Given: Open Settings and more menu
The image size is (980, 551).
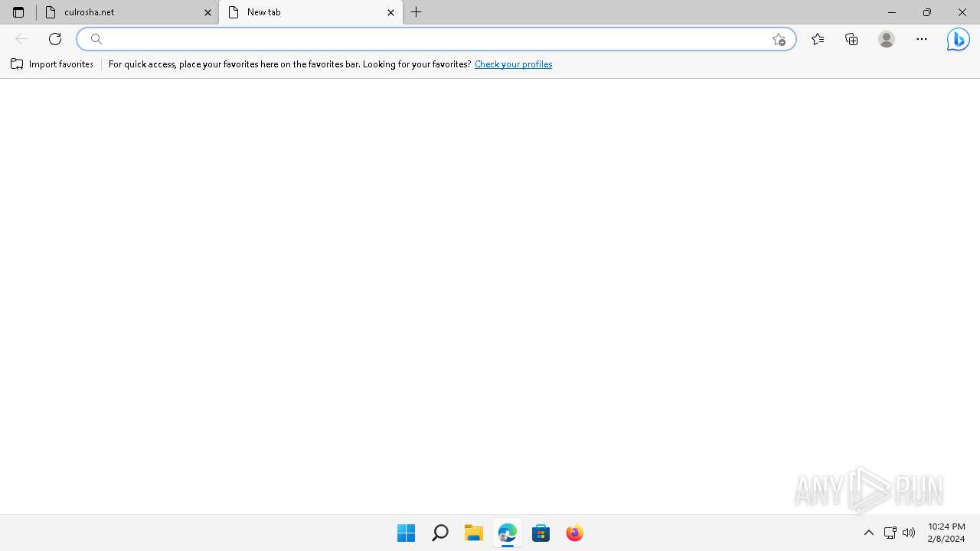Looking at the screenshot, I should [922, 39].
